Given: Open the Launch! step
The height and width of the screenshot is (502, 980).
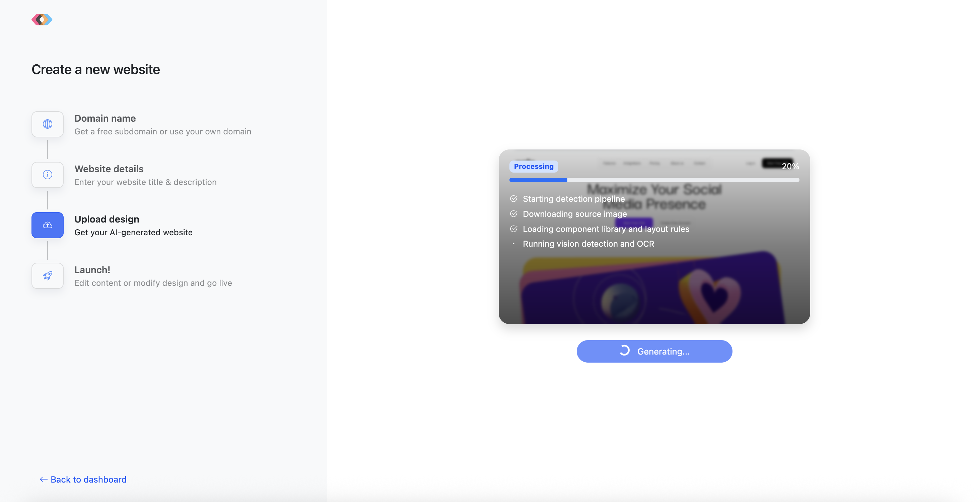Looking at the screenshot, I should 132,276.
